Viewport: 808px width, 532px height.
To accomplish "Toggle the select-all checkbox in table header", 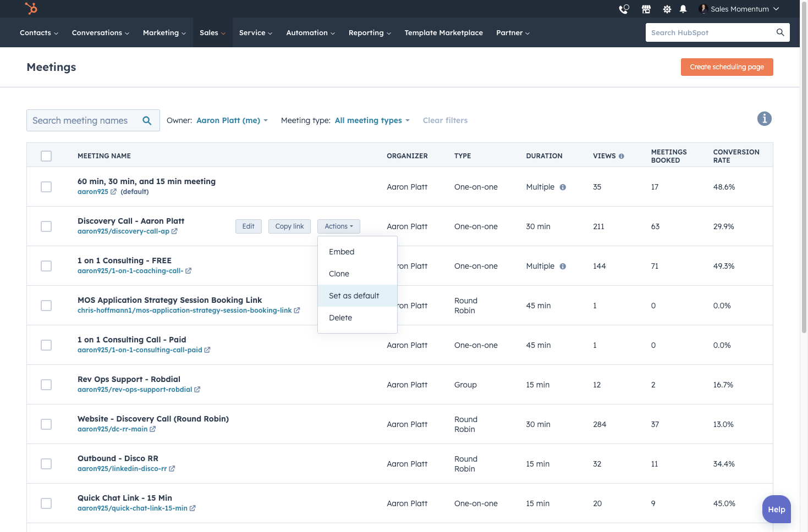I will click(x=46, y=156).
